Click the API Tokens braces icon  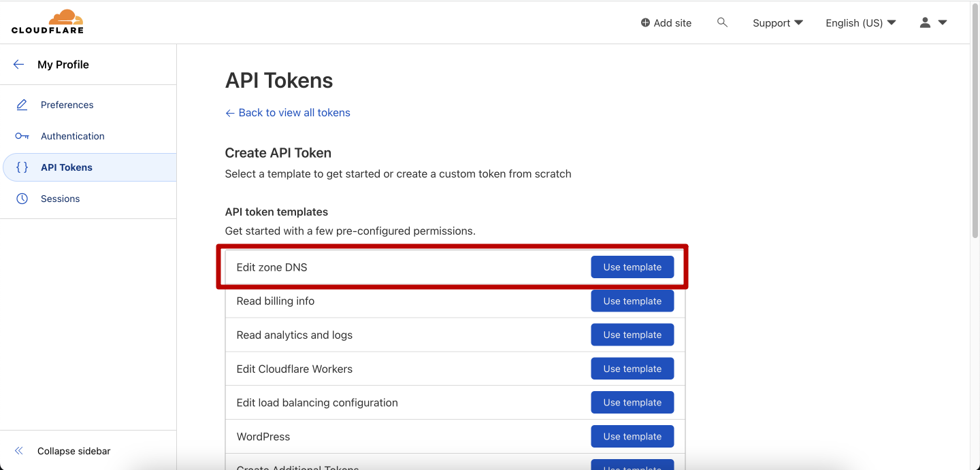tap(22, 167)
